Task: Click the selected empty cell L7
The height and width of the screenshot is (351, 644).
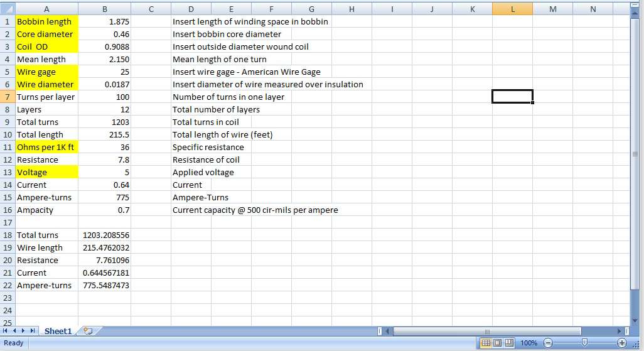Action: coord(513,97)
